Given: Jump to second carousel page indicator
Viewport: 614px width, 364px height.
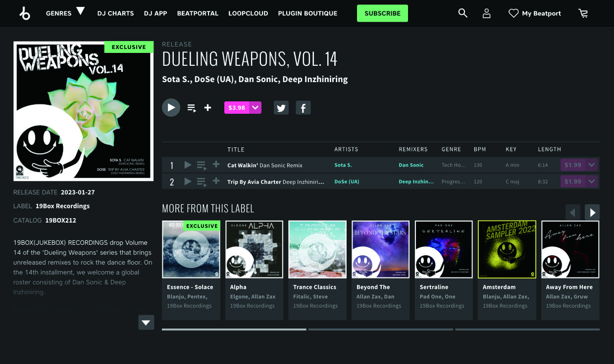Looking at the screenshot, I should pyautogui.click(x=380, y=329).
